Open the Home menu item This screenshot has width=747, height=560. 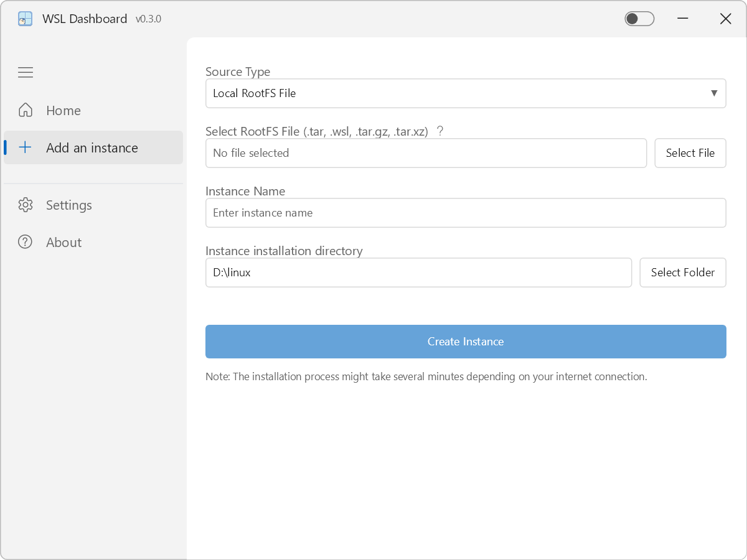(x=63, y=110)
